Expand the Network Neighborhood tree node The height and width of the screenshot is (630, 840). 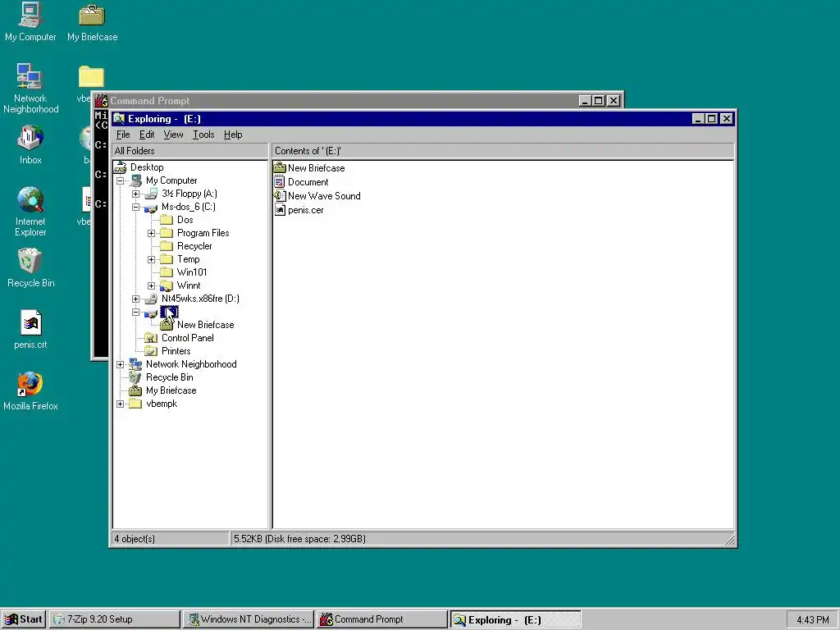pyautogui.click(x=120, y=364)
